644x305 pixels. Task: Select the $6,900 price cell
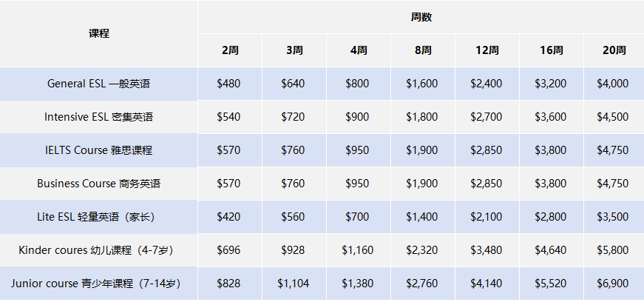click(612, 284)
